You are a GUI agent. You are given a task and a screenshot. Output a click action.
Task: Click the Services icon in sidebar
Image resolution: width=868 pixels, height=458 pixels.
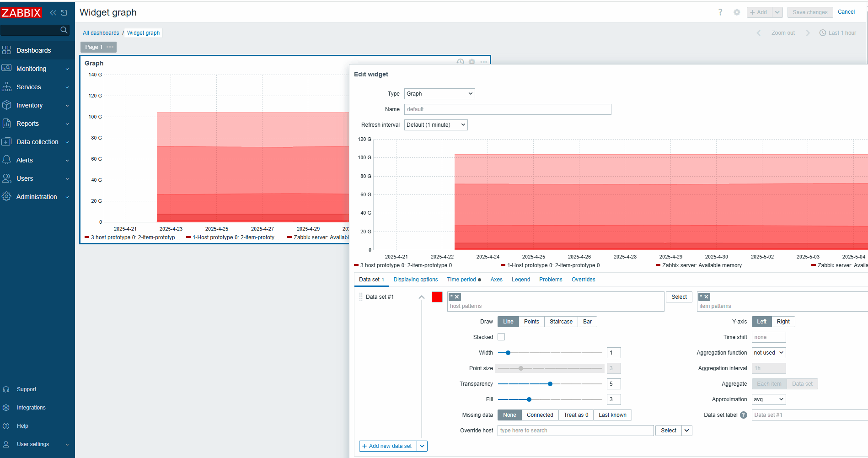(6, 87)
